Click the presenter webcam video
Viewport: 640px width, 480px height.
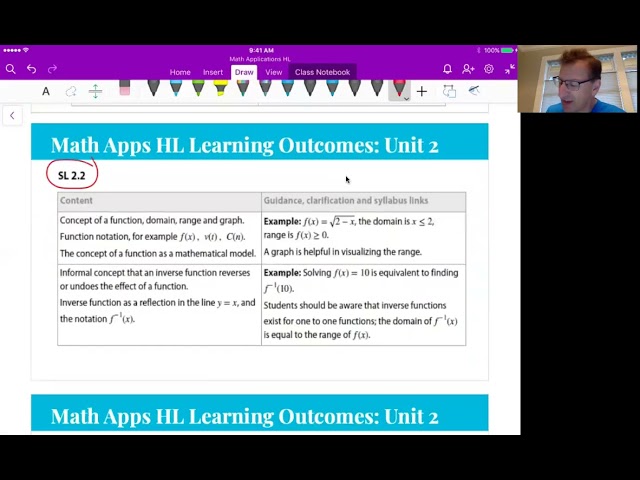coord(577,79)
